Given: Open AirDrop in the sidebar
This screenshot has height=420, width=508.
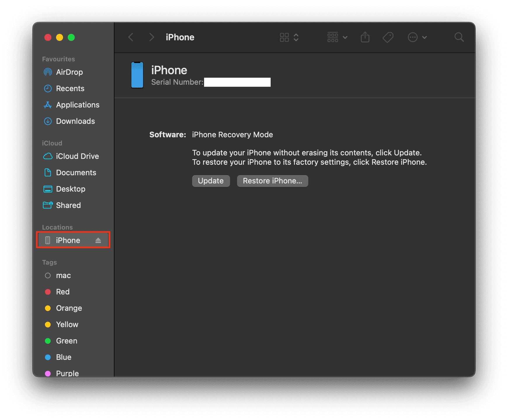Looking at the screenshot, I should pyautogui.click(x=73, y=72).
